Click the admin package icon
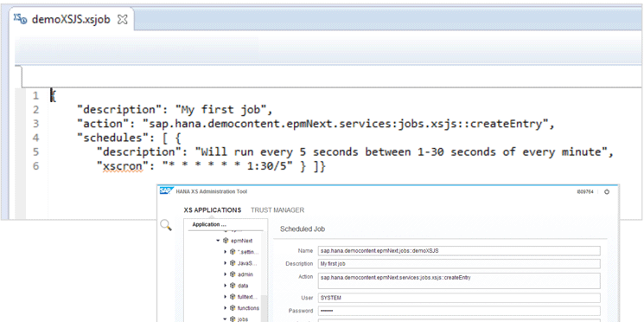 coord(233,274)
